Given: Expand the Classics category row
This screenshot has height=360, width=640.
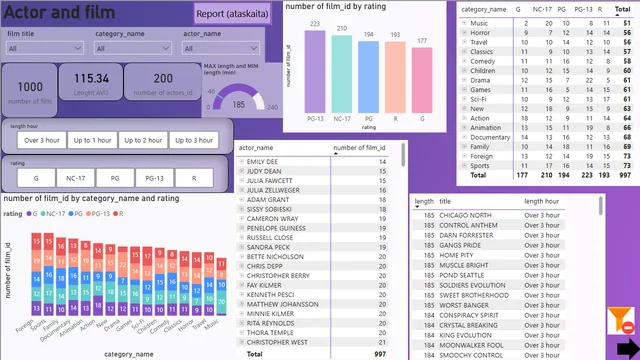Looking at the screenshot, I should tap(464, 51).
